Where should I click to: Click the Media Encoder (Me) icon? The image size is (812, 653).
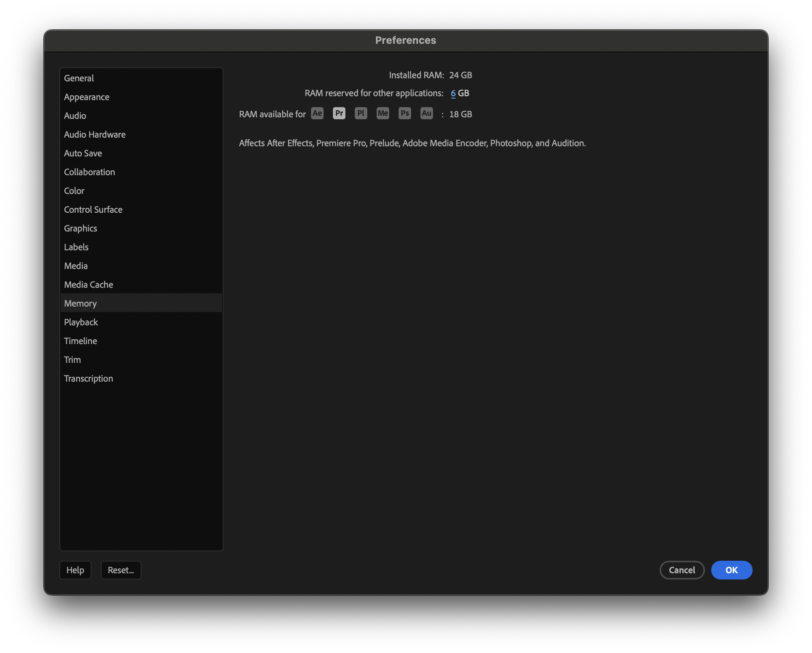(x=383, y=113)
